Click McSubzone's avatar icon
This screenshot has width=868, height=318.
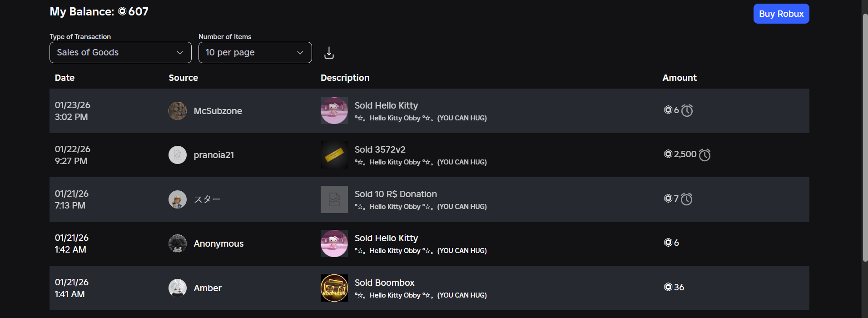click(x=178, y=111)
